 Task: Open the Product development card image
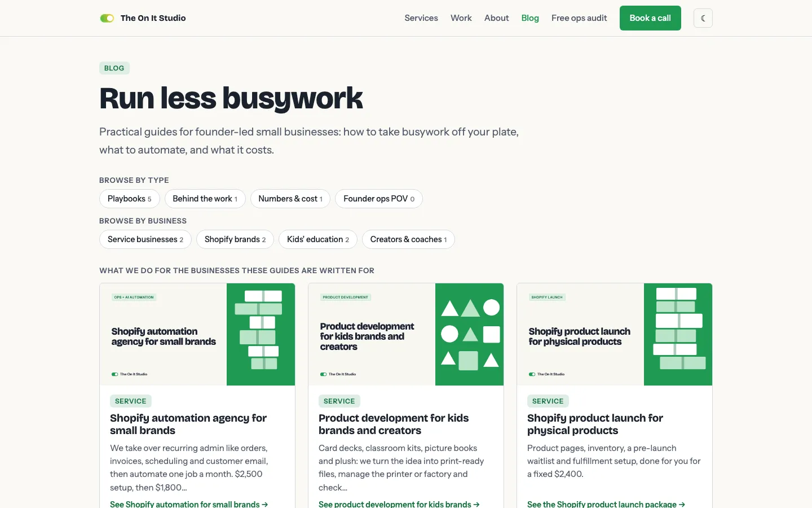406,334
